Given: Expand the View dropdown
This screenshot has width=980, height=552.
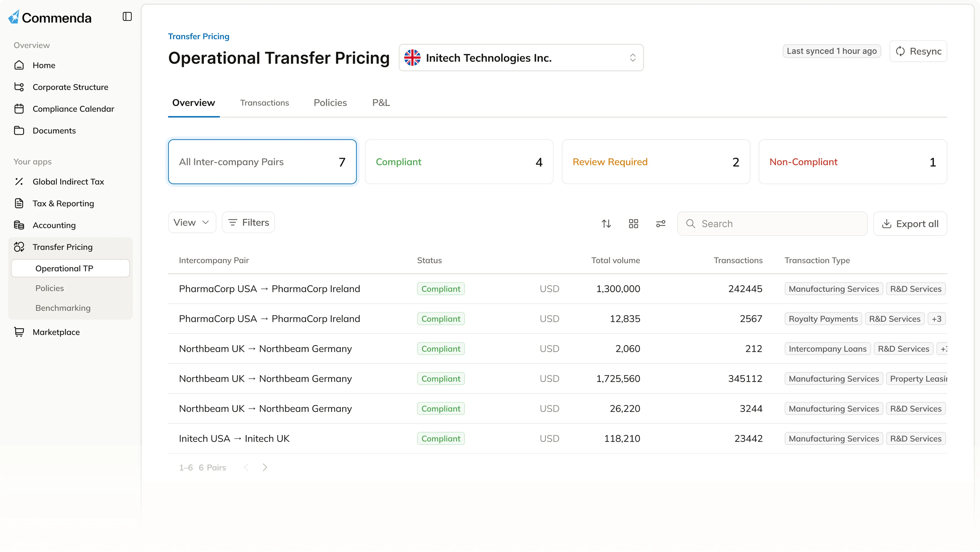Looking at the screenshot, I should click(x=192, y=222).
